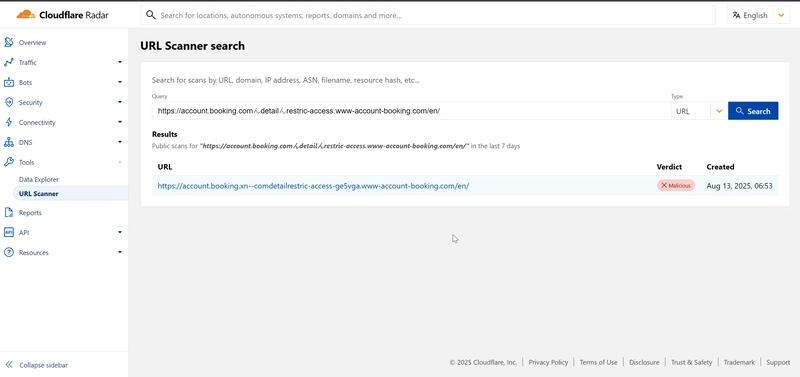Click the Overview sidebar icon
800x377 pixels.
pos(9,42)
